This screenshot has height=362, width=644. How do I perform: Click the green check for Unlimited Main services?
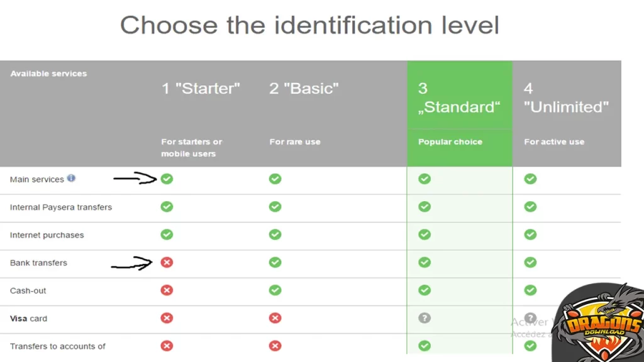click(x=530, y=179)
